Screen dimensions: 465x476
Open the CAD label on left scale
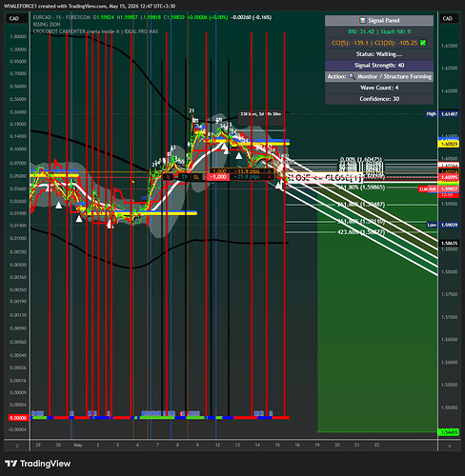14,18
